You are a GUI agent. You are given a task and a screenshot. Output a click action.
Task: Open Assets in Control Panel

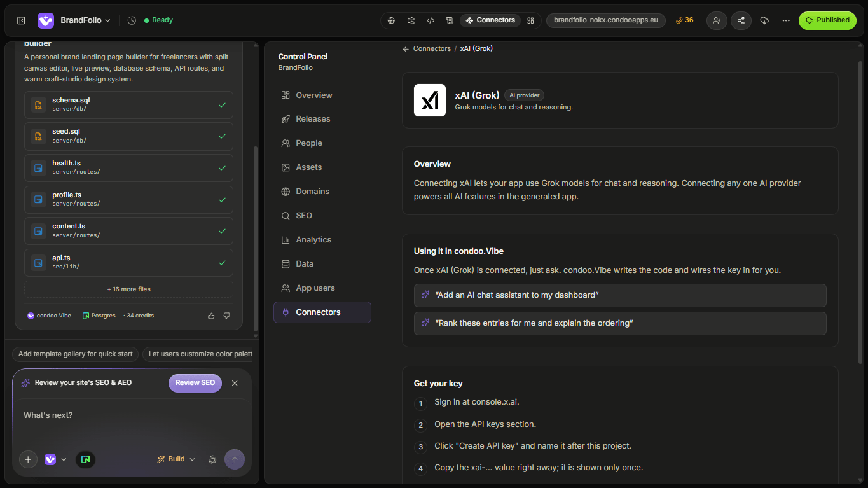click(322, 167)
